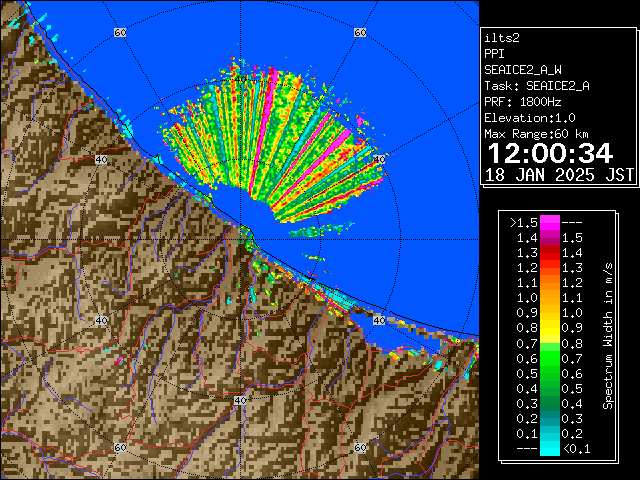Click the '18 JAN 2025 JST' date
Image resolution: width=640 pixels, height=480 pixels.
(x=559, y=175)
